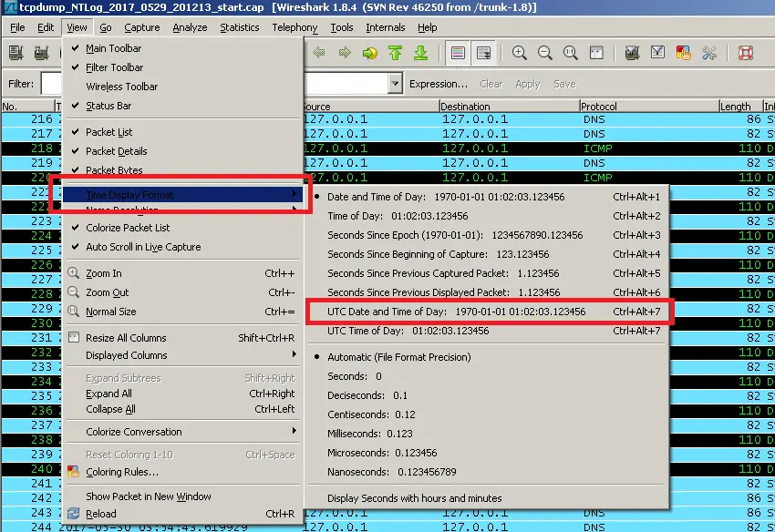
Task: Open the Capture menu
Action: [x=142, y=27]
